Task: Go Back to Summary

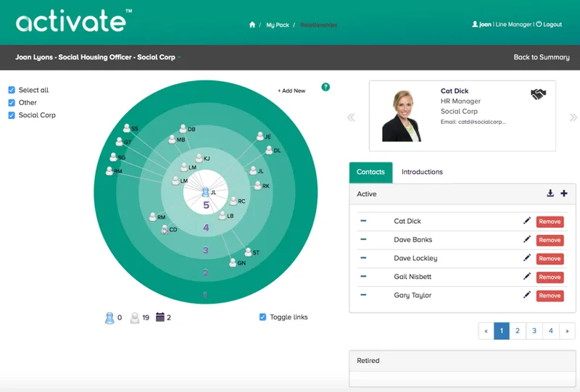Action: (x=542, y=57)
